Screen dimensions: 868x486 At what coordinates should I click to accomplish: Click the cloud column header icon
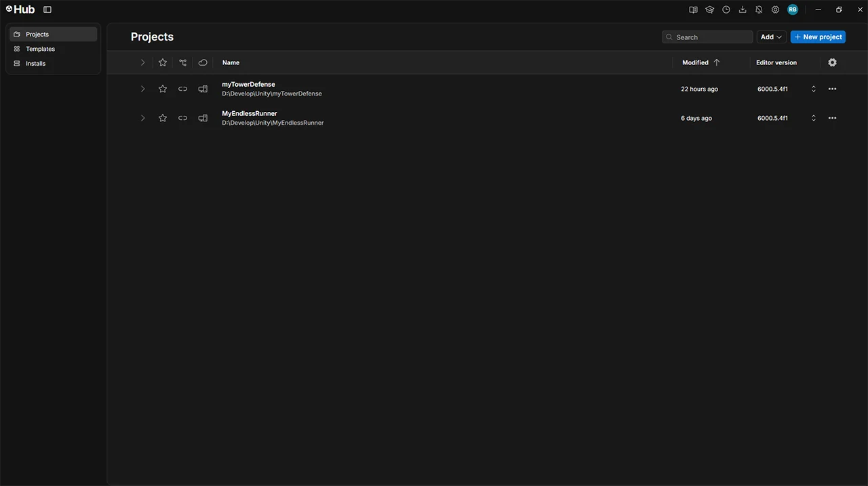coord(203,62)
